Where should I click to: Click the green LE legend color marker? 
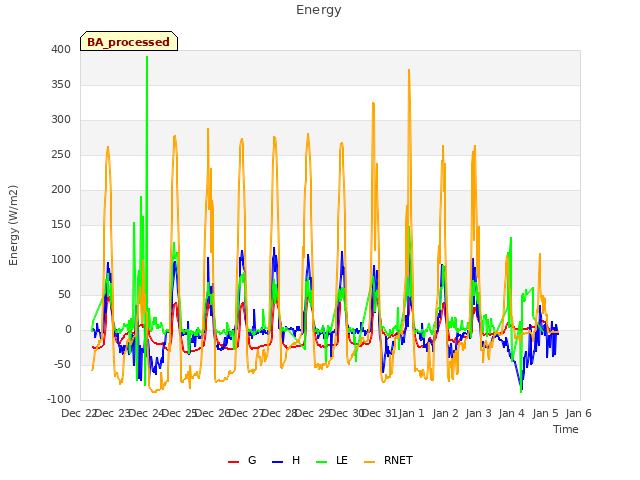(322, 462)
